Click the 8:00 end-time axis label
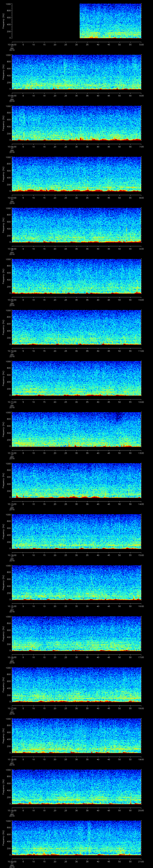This screenshot has width=153, height=868. pos(141,197)
